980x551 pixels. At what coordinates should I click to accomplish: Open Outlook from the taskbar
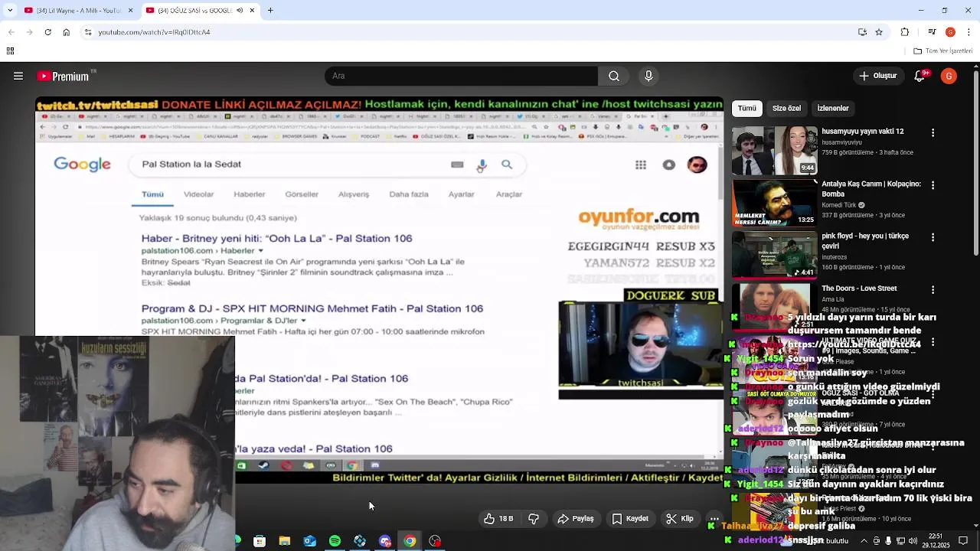(309, 541)
